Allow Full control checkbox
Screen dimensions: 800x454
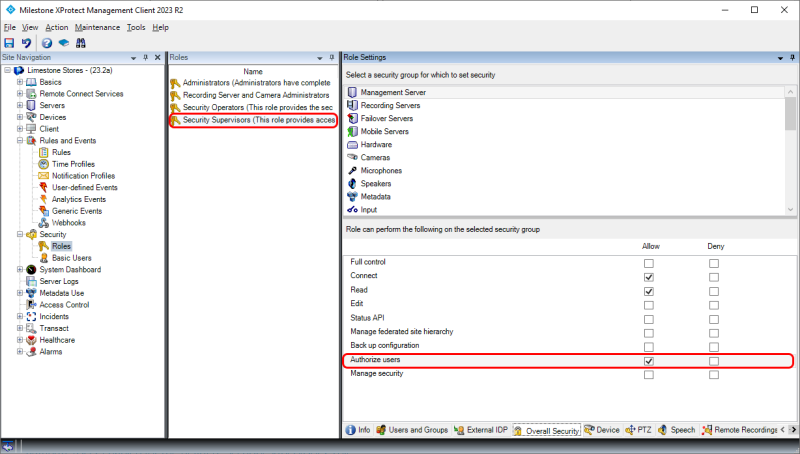[x=648, y=264]
